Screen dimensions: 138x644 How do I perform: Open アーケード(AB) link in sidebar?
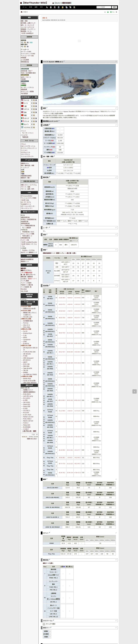(x=26, y=52)
